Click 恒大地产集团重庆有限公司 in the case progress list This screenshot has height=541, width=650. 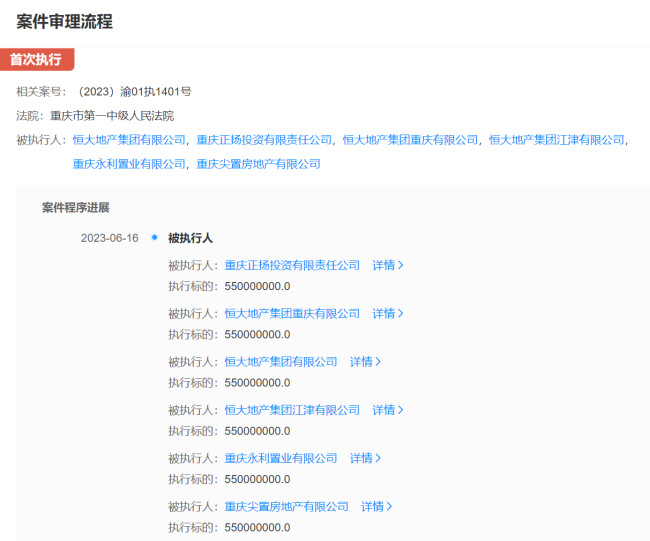292,313
